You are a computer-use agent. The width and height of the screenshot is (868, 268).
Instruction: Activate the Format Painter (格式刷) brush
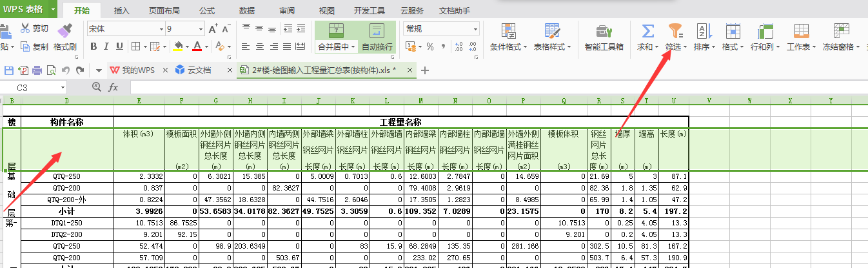(64, 36)
